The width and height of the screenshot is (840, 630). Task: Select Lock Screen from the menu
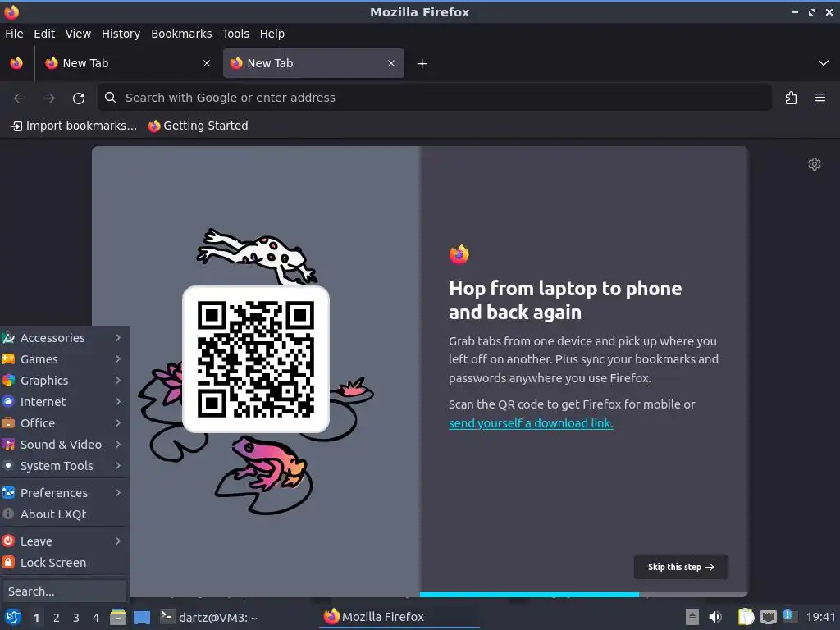point(64,563)
